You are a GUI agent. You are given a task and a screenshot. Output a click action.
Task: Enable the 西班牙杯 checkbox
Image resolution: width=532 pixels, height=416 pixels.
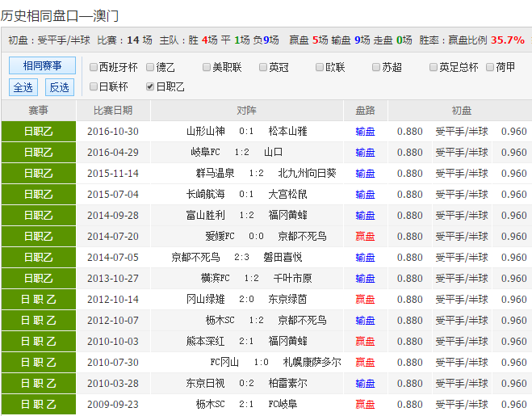click(94, 68)
